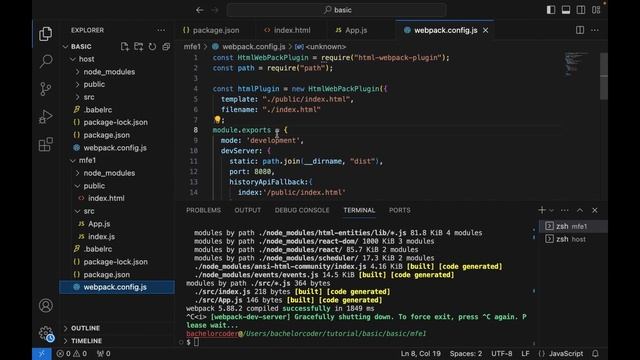The width and height of the screenshot is (640, 360).
Task: Change indentation via Spaces: 2
Action: coord(466,353)
